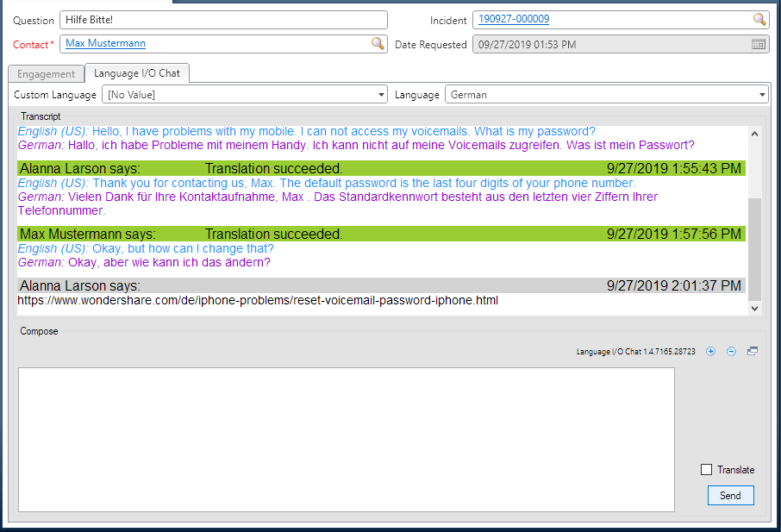Click the Incident field search magnifier icon

click(x=759, y=20)
